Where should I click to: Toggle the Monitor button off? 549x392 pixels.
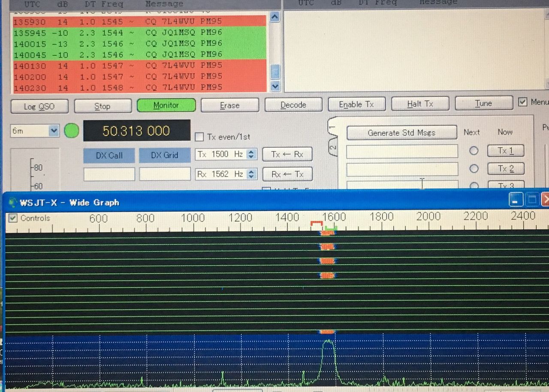click(166, 105)
